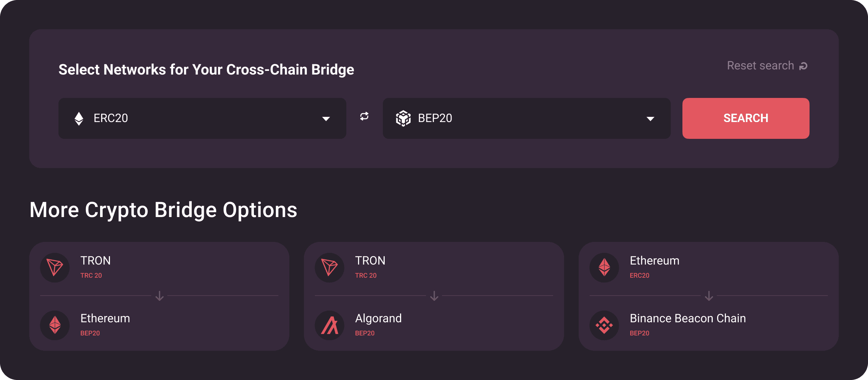Click the Ethereum diamond icon in ERC20 field
This screenshot has width=868, height=380.
pos(79,118)
